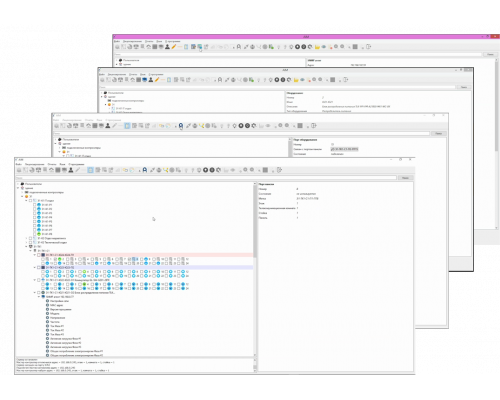Click the log panel scrollbar beneath the front window tree
This screenshot has height=400, width=500.
tap(255, 365)
